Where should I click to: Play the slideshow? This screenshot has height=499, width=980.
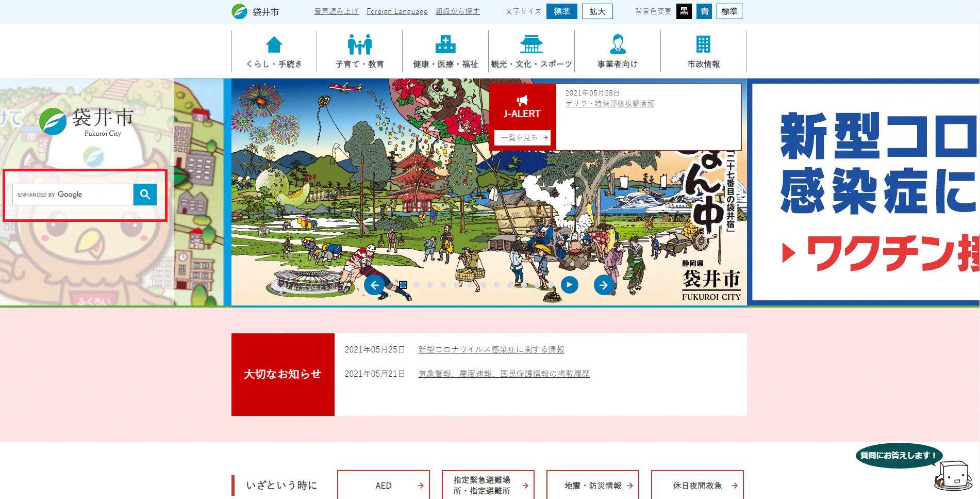click(569, 284)
